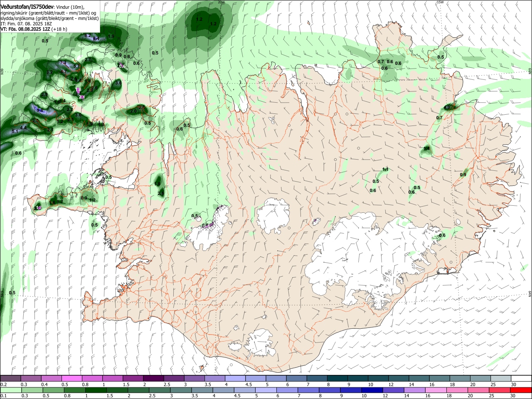Click the 15W longitude label at top
Viewport: 532px width, 399px height.
[x=440, y=2]
